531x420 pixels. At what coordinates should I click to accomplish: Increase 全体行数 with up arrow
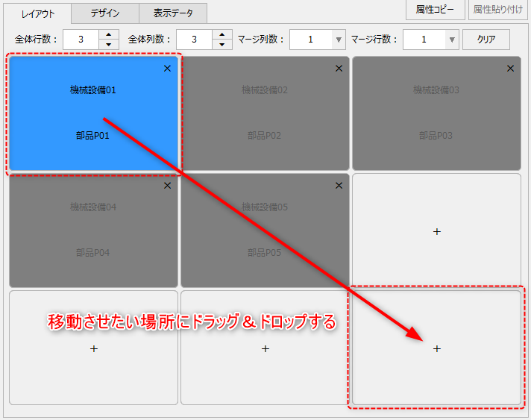coord(109,34)
